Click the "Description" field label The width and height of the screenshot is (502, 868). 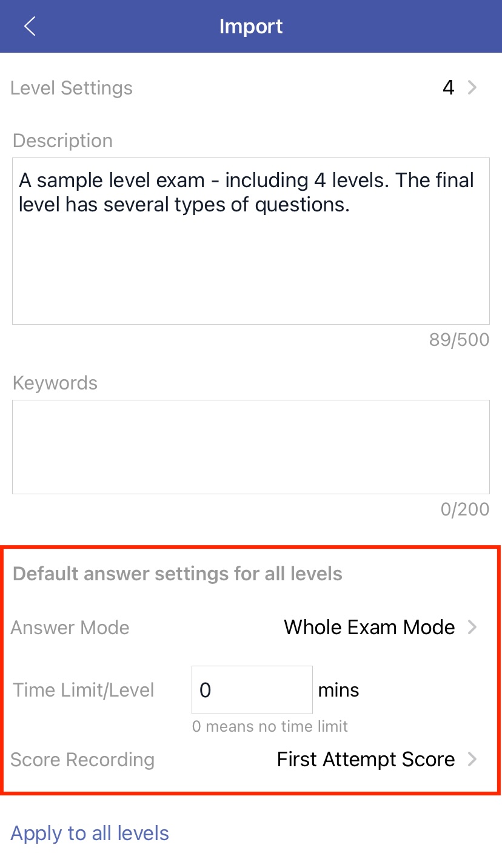(62, 141)
